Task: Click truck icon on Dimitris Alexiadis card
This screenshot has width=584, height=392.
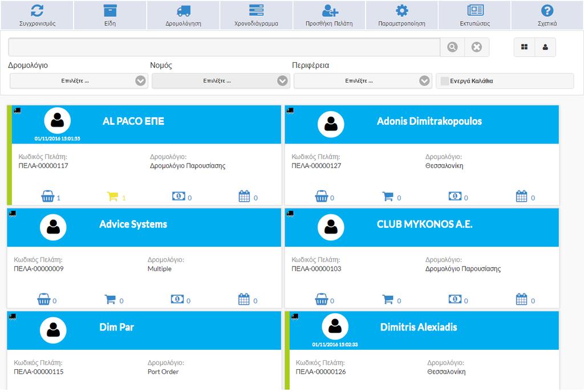Action: point(295,316)
